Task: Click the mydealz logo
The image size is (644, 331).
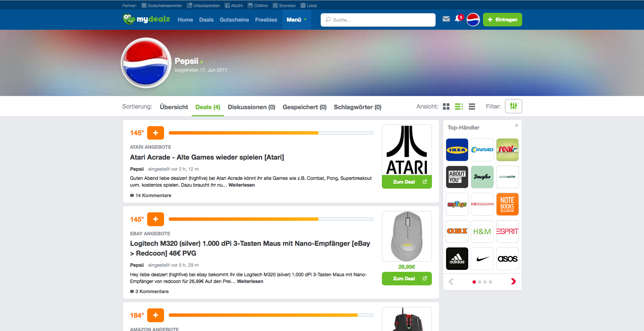Action: (x=146, y=19)
